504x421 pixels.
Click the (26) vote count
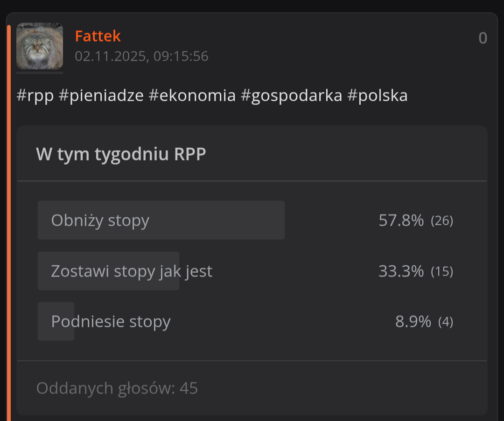pyautogui.click(x=441, y=221)
